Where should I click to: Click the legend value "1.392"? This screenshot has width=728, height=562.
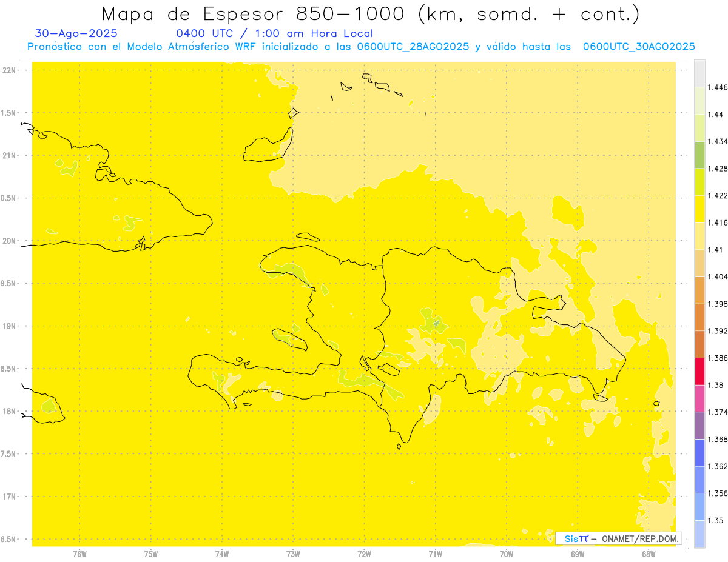coord(717,331)
